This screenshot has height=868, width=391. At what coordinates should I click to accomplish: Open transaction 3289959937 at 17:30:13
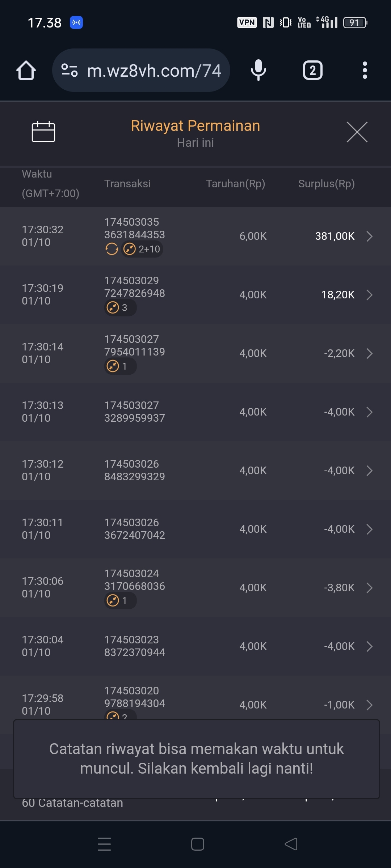(369, 412)
